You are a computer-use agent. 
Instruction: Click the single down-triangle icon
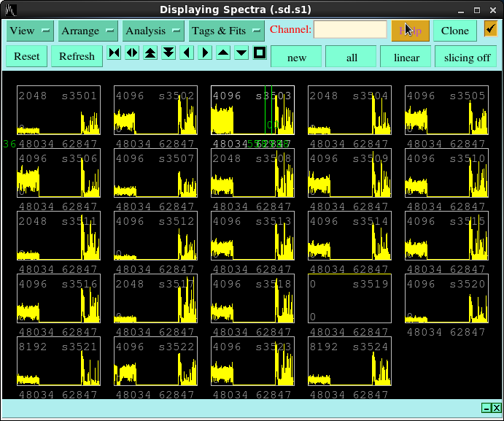[x=241, y=53]
